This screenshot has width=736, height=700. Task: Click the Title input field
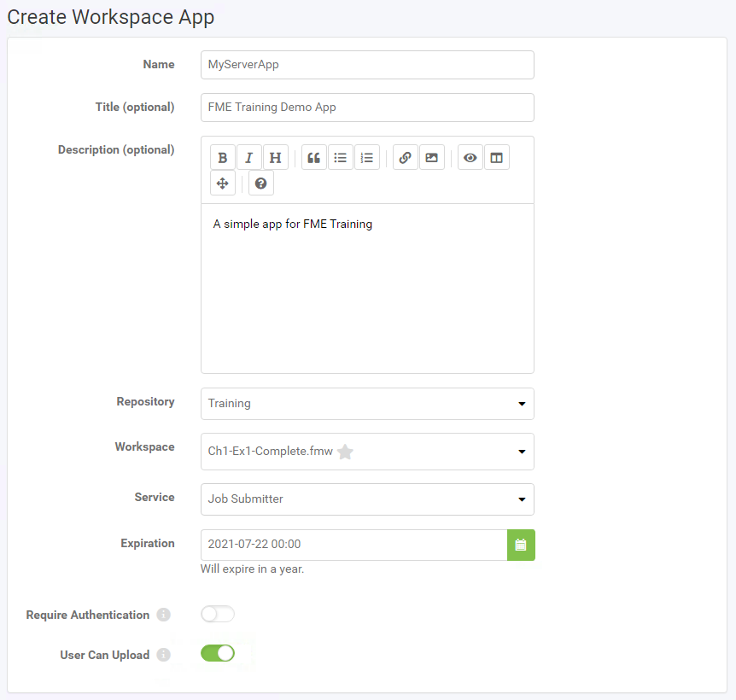click(x=367, y=108)
